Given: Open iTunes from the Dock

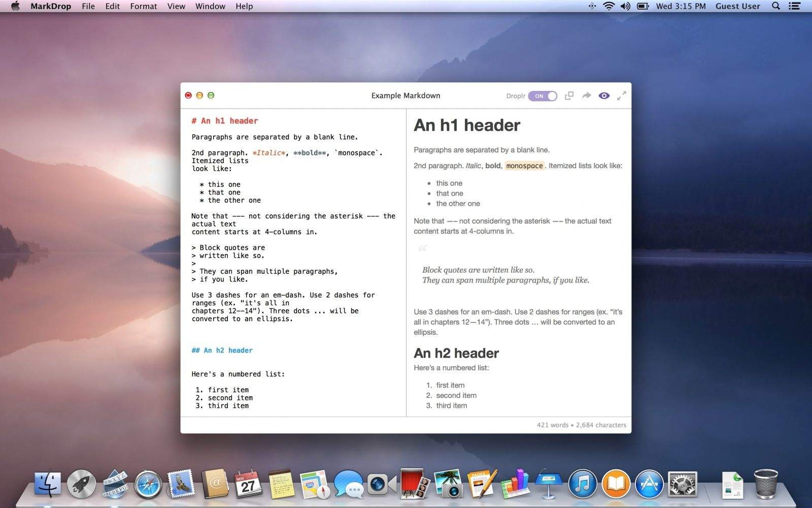Looking at the screenshot, I should click(x=582, y=485).
